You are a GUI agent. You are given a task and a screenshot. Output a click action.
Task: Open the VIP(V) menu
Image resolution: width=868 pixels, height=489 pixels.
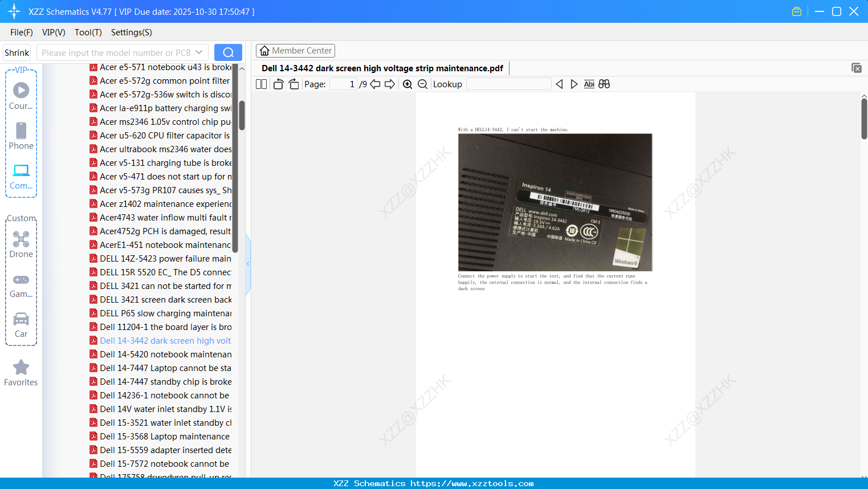pyautogui.click(x=54, y=32)
